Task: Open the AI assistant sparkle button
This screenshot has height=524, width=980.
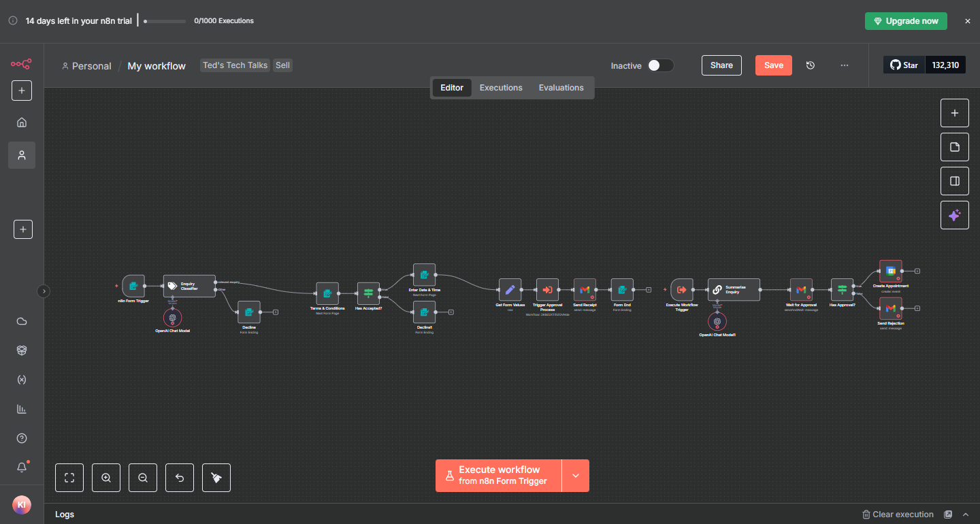Action: 954,215
